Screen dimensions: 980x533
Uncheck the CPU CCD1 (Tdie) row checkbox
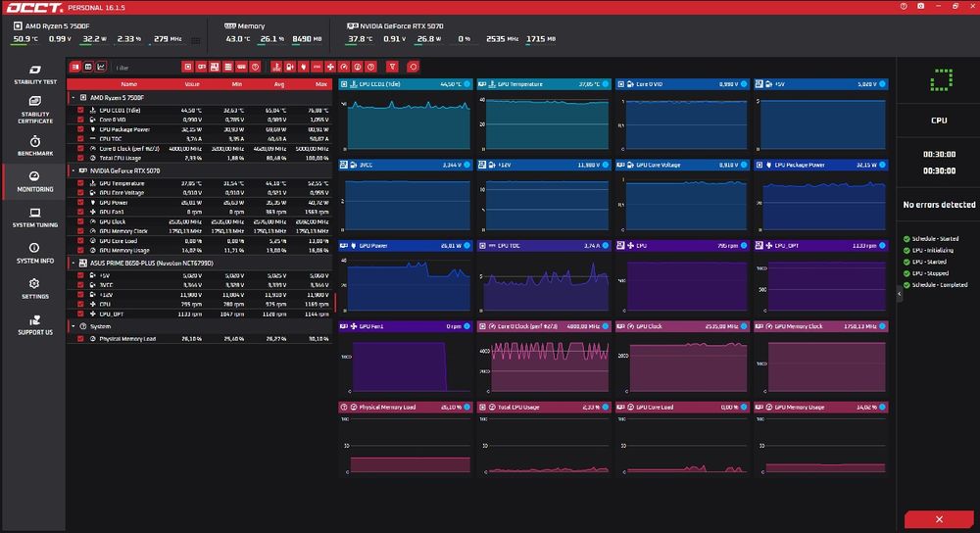[80, 110]
